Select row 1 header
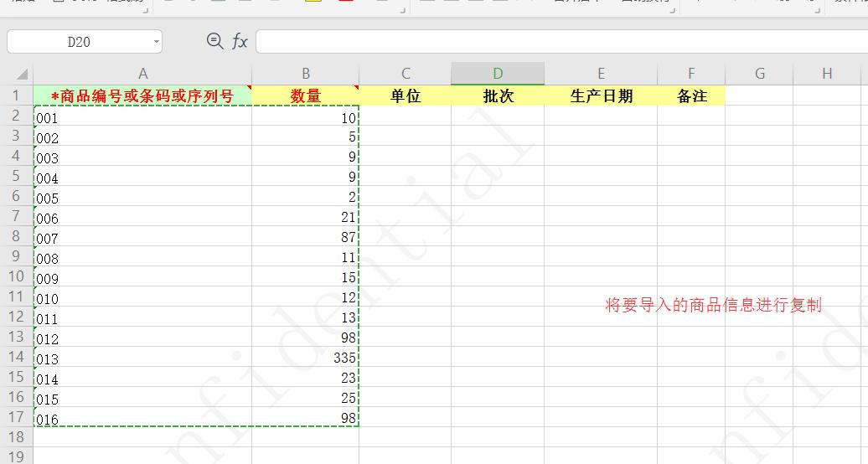Screen dimensions: 868x464 pos(16,95)
